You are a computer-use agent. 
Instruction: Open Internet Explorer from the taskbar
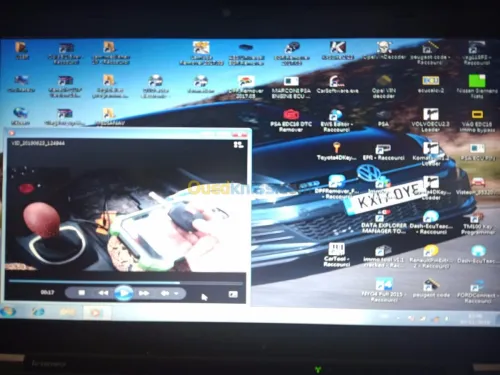(38, 312)
